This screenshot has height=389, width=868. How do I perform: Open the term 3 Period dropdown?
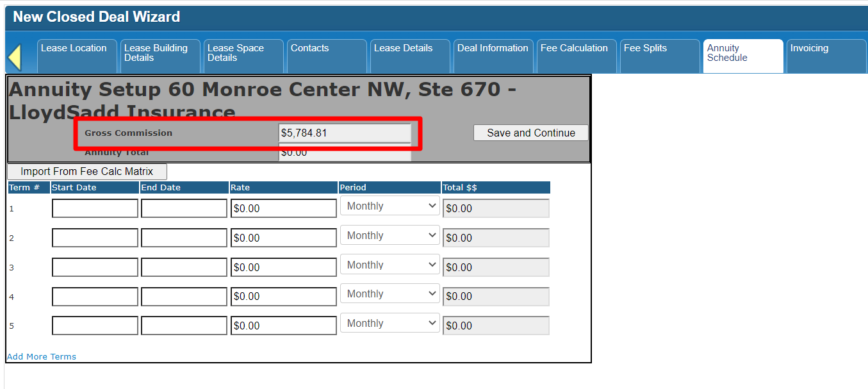tap(389, 265)
